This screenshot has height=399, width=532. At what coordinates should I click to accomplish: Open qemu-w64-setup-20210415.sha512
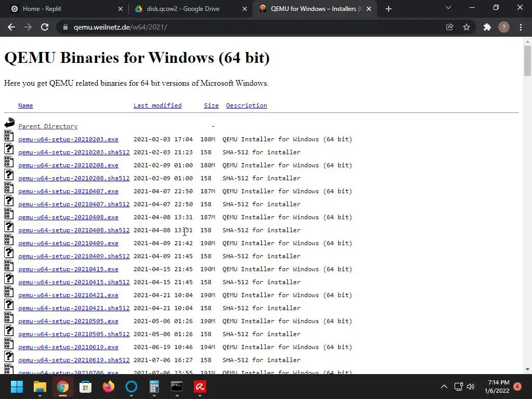pos(74,282)
